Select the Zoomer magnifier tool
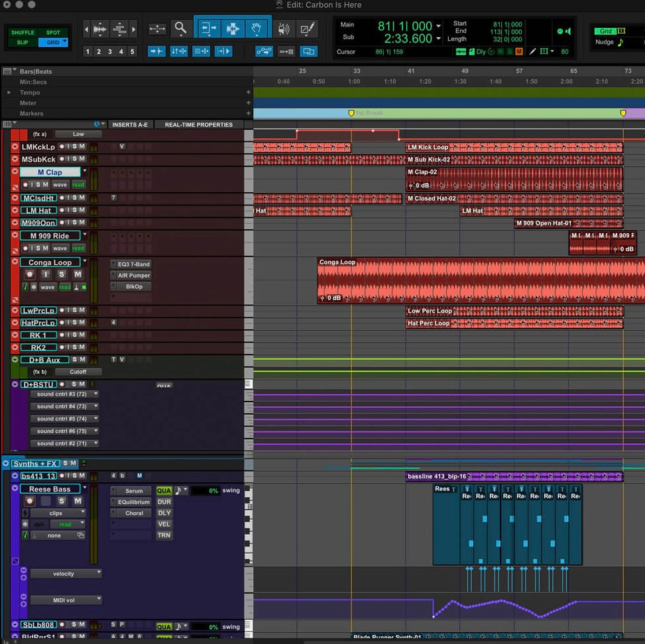Image resolution: width=645 pixels, height=644 pixels. [x=180, y=28]
